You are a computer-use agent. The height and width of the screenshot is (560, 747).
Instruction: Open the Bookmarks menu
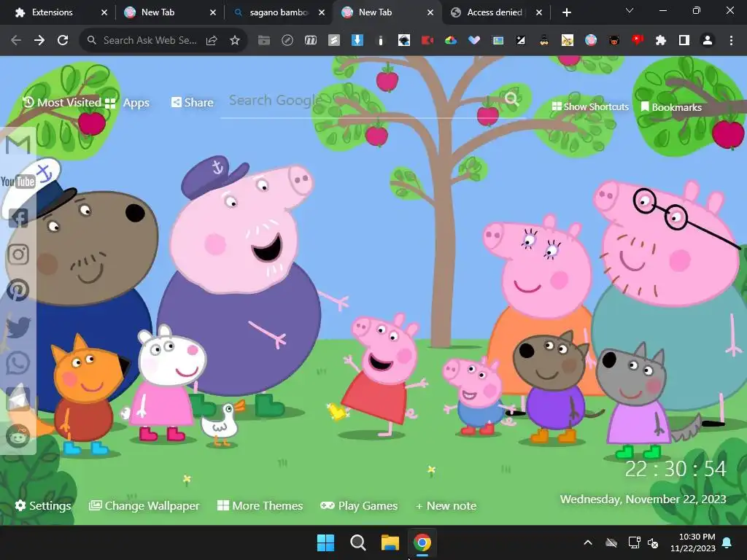671,107
